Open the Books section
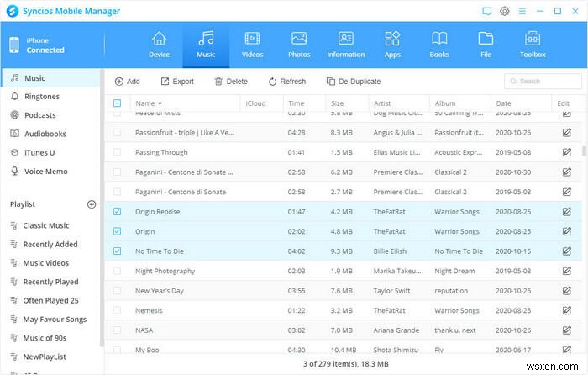The width and height of the screenshot is (588, 375). pos(439,45)
